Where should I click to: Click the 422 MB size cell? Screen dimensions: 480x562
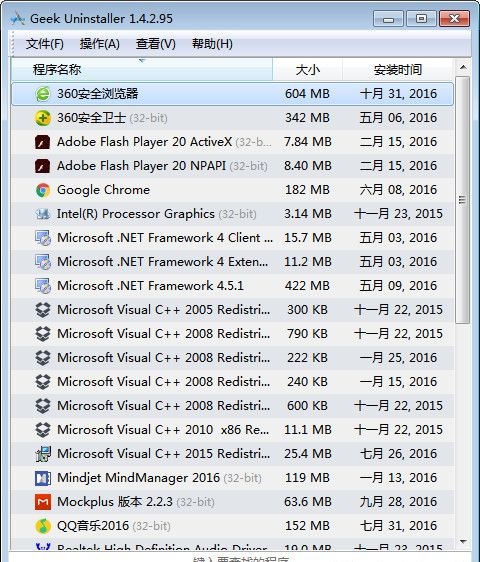pyautogui.click(x=307, y=286)
